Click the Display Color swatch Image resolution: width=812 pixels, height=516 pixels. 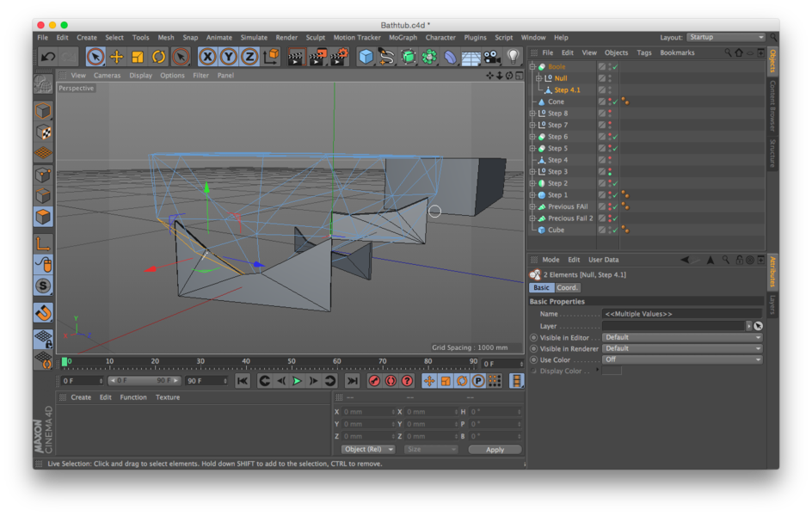pyautogui.click(x=612, y=371)
